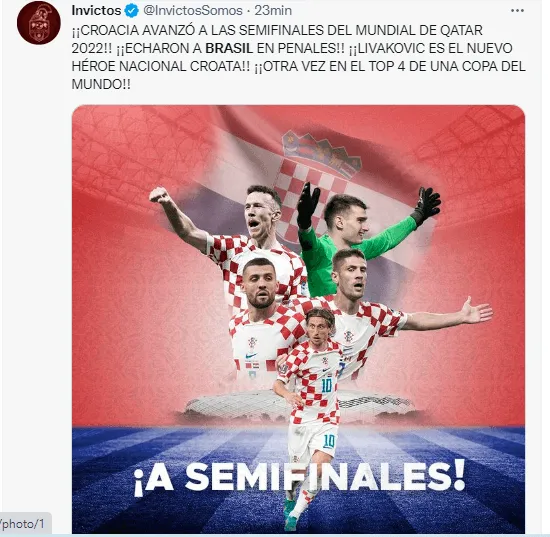
Task: Click the Nike logo on bearded player's jersey
Action: [251, 356]
